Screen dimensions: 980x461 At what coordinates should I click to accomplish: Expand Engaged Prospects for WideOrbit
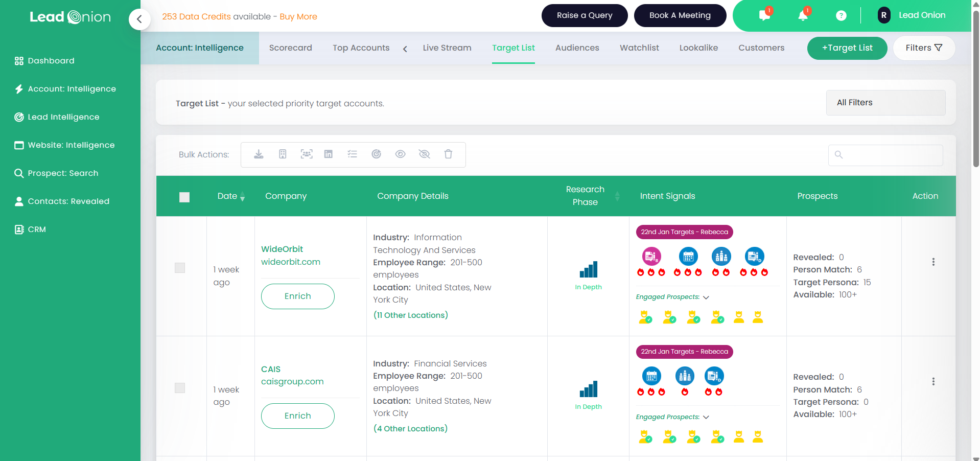point(706,297)
